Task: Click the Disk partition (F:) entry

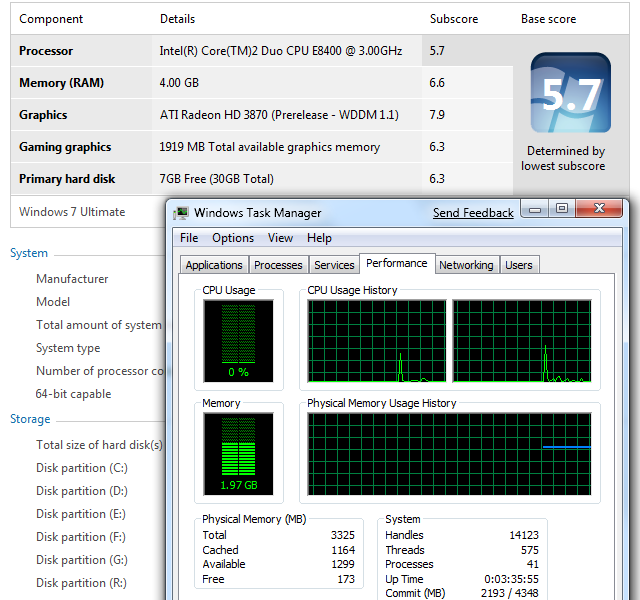Action: (81, 537)
